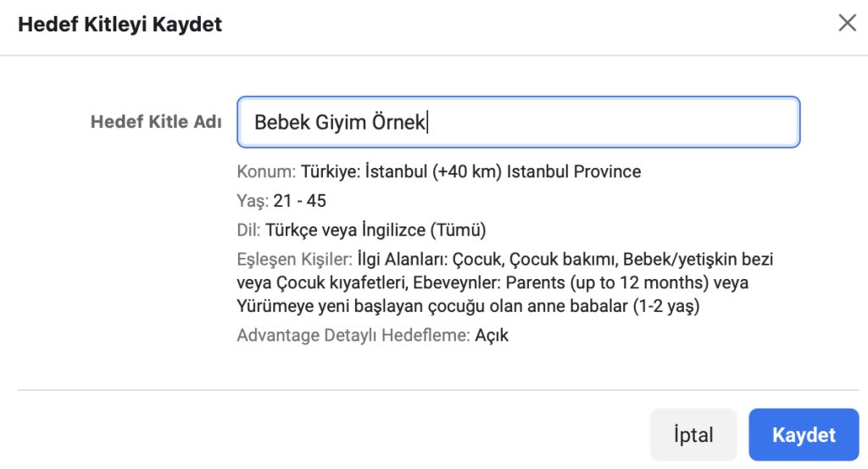The height and width of the screenshot is (469, 868).
Task: Click the Hedef Kitle Adı text field
Action: point(517,122)
